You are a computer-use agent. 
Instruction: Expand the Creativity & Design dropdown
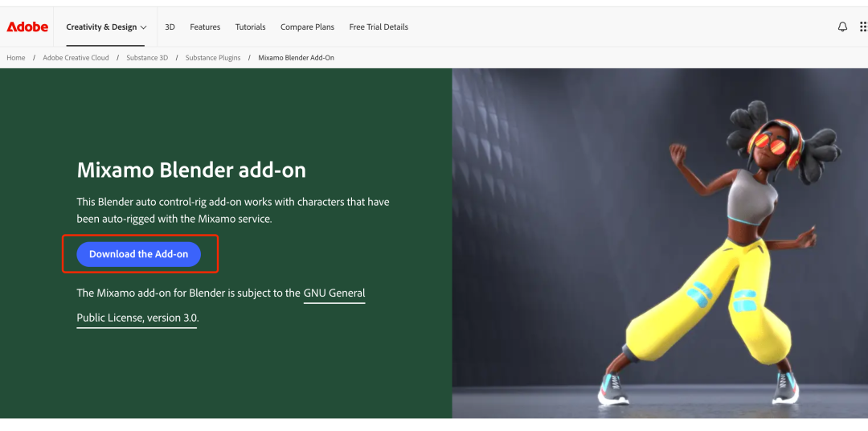pyautogui.click(x=106, y=27)
